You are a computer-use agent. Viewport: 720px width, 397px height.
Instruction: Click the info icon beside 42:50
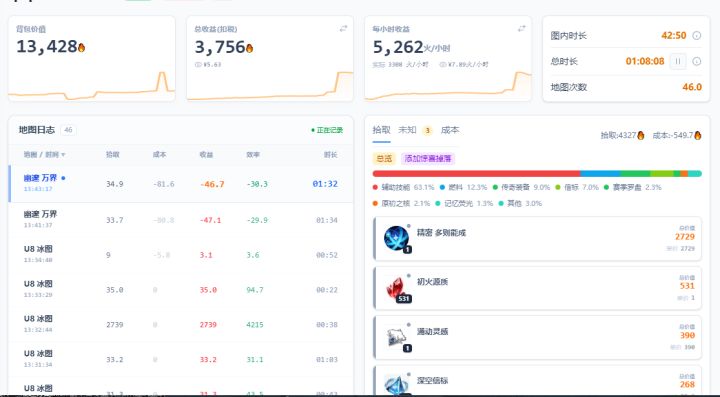pos(697,35)
